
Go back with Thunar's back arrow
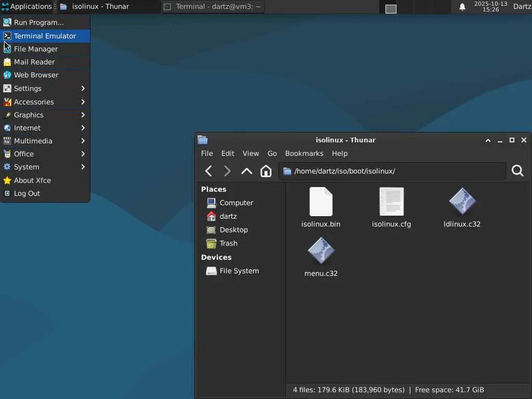pyautogui.click(x=209, y=171)
